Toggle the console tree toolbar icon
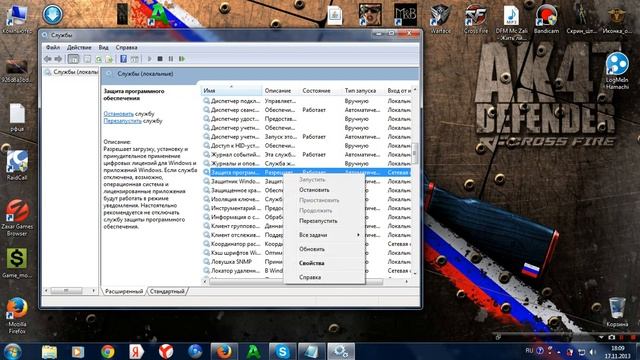The image size is (640, 360). [x=73, y=59]
